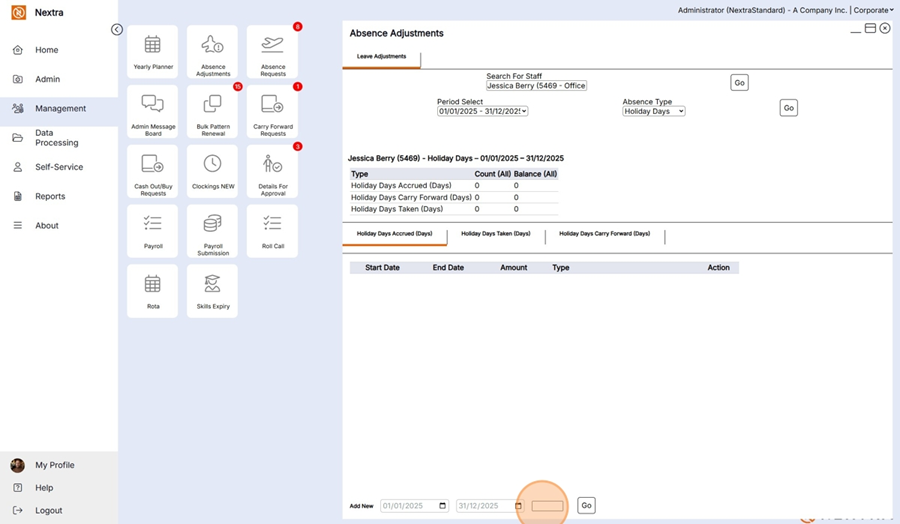Expand the Absence Type dropdown

click(653, 111)
